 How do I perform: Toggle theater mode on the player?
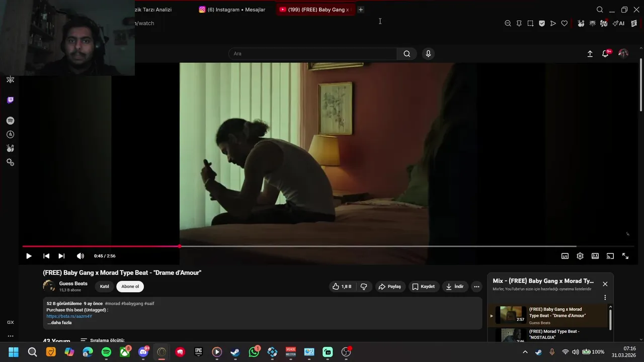pos(595,256)
